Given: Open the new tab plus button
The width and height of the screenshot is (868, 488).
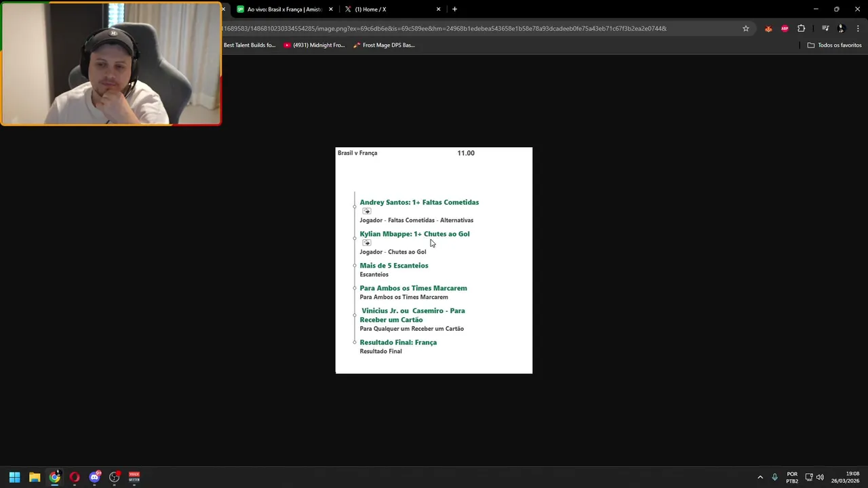Looking at the screenshot, I should [x=454, y=9].
